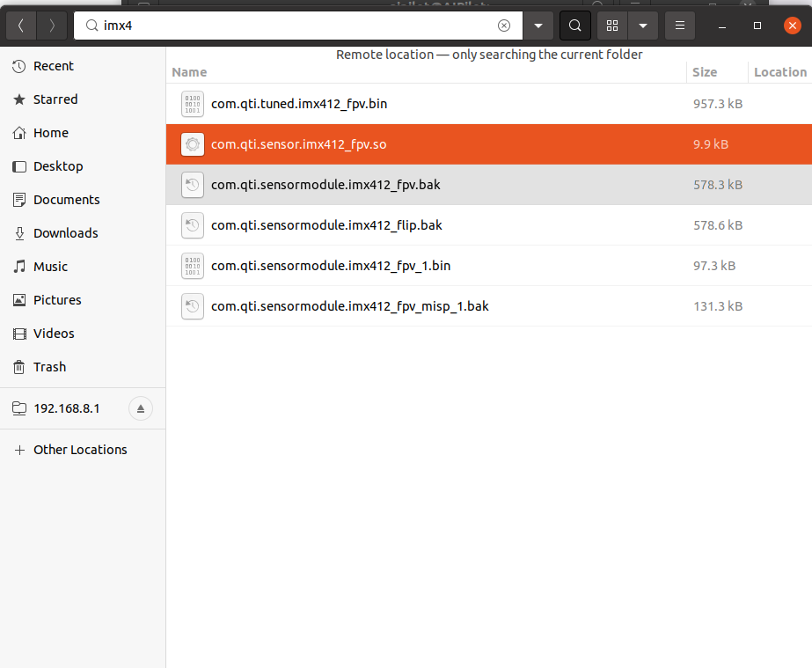
Task: Click the forward navigation arrow
Action: [52, 26]
